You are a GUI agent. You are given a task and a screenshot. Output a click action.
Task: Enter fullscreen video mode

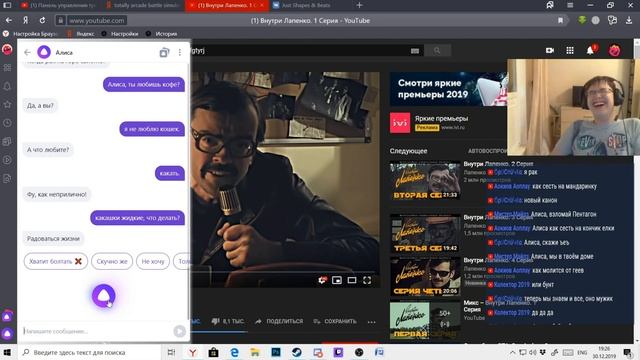click(367, 280)
